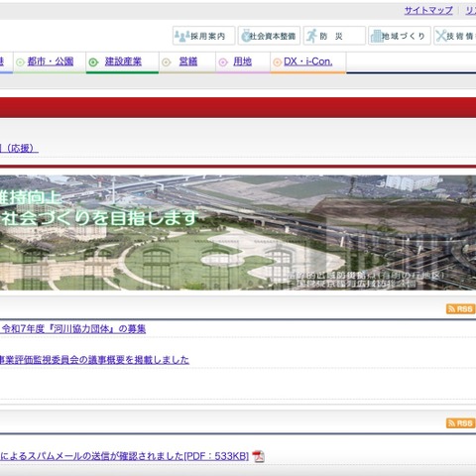Click the 社会資本整備 button

(x=269, y=36)
